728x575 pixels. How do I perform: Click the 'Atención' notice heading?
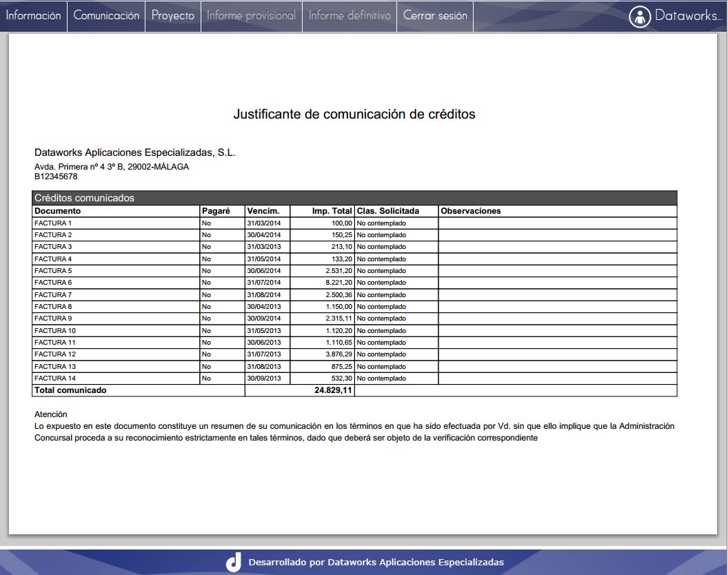click(50, 414)
